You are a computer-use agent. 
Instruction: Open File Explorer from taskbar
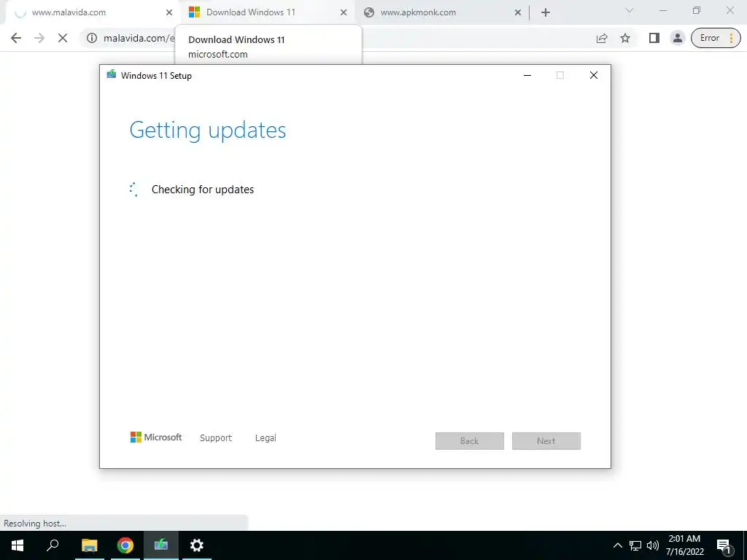(89, 545)
